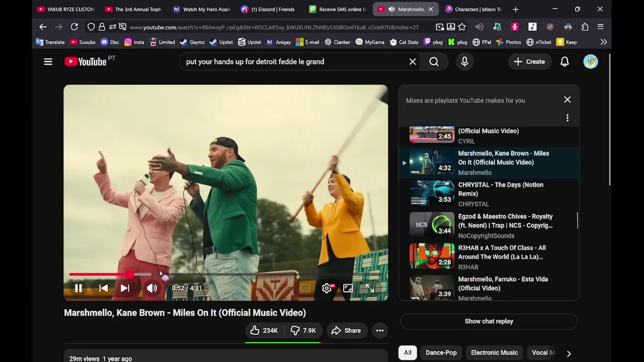Play CHRYSTAL - The Days (Notion Remix)

point(488,194)
